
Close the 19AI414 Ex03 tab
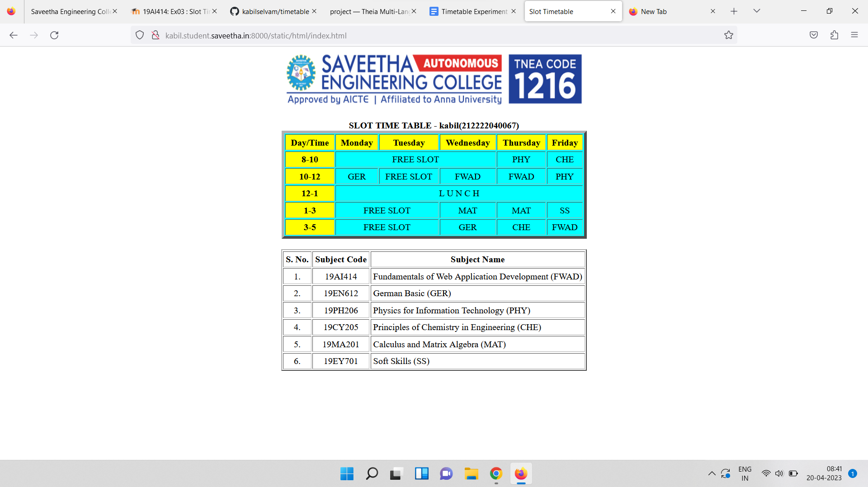point(214,11)
